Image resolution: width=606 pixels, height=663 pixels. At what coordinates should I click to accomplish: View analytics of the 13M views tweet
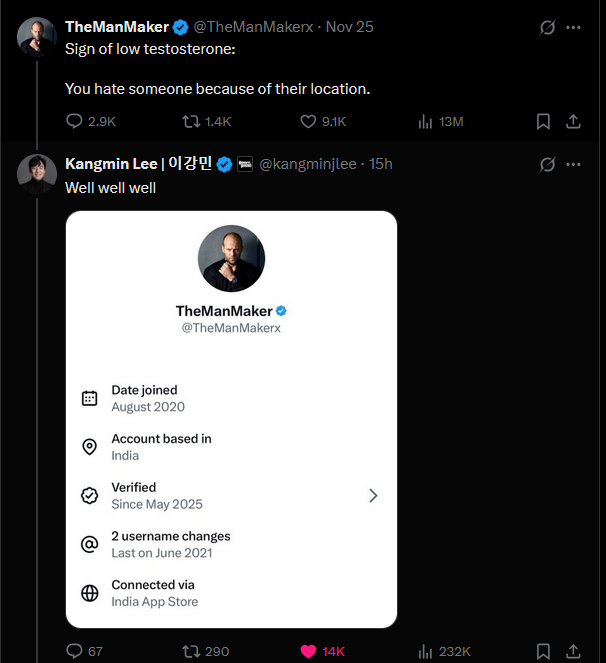[x=425, y=121]
